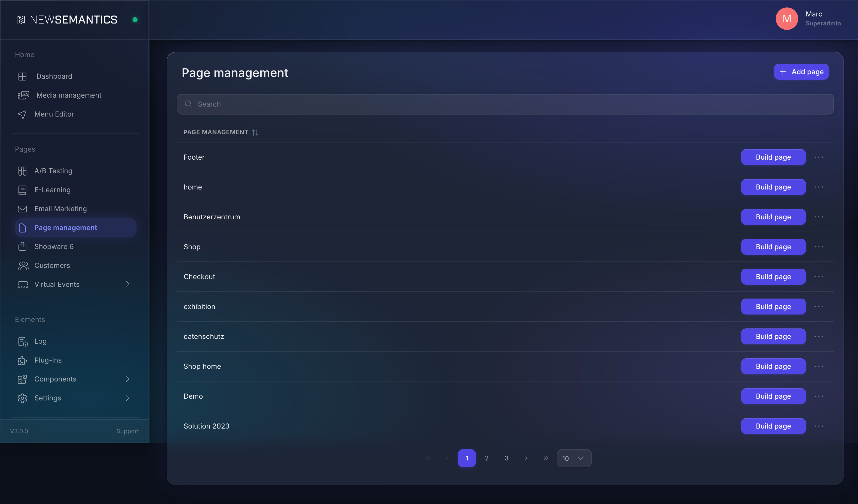Viewport: 858px width, 504px height.
Task: Open the three-dot menu for exhibition
Action: 819,307
